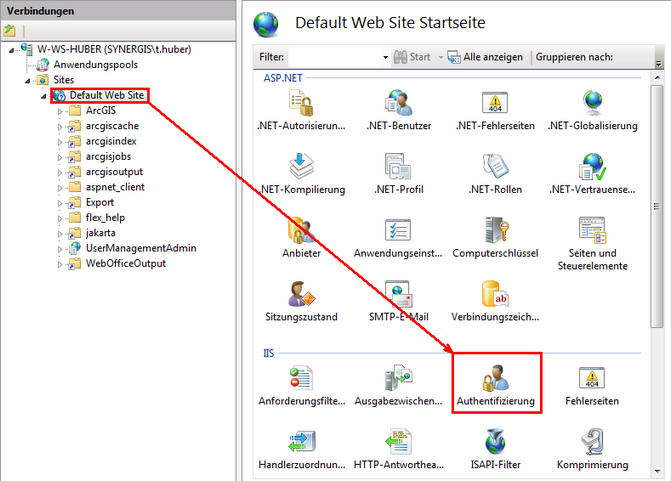The height and width of the screenshot is (481, 671).
Task: Expand the ArcGIS folder node
Action: tap(60, 111)
